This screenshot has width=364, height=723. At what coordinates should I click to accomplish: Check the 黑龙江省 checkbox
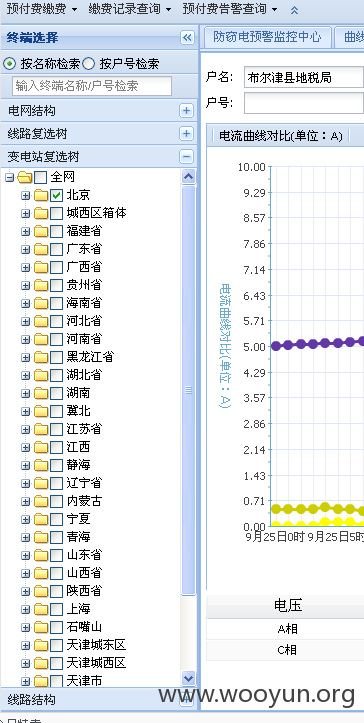click(56, 357)
